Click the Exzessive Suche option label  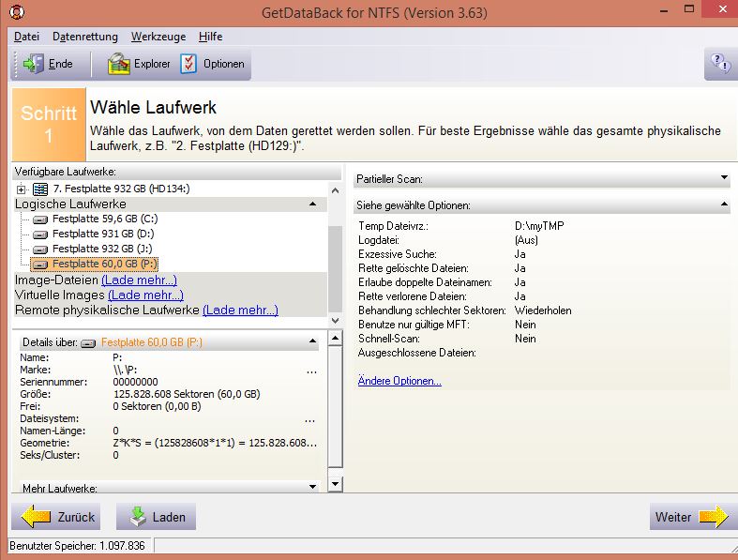click(398, 254)
